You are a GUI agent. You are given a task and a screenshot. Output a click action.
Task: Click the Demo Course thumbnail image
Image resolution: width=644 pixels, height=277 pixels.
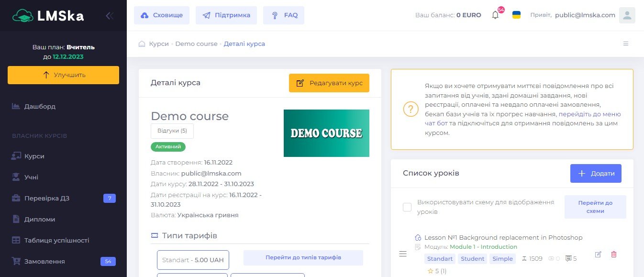click(326, 133)
